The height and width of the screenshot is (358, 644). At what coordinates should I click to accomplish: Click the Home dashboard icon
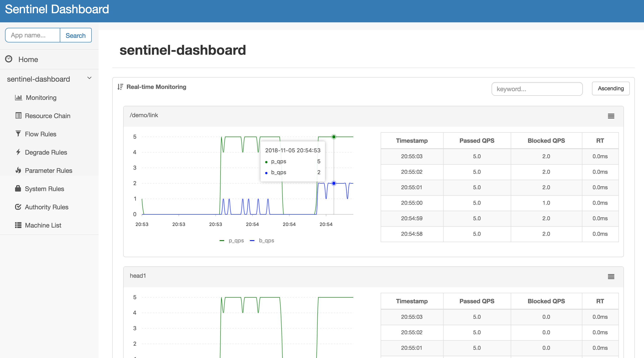point(9,59)
